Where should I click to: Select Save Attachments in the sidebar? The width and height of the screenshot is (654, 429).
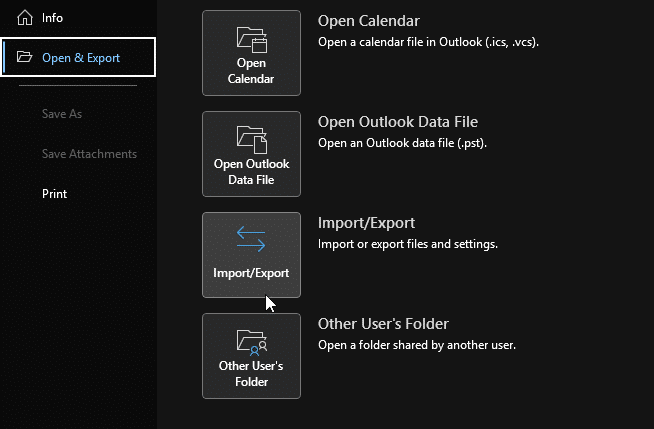pyautogui.click(x=89, y=154)
